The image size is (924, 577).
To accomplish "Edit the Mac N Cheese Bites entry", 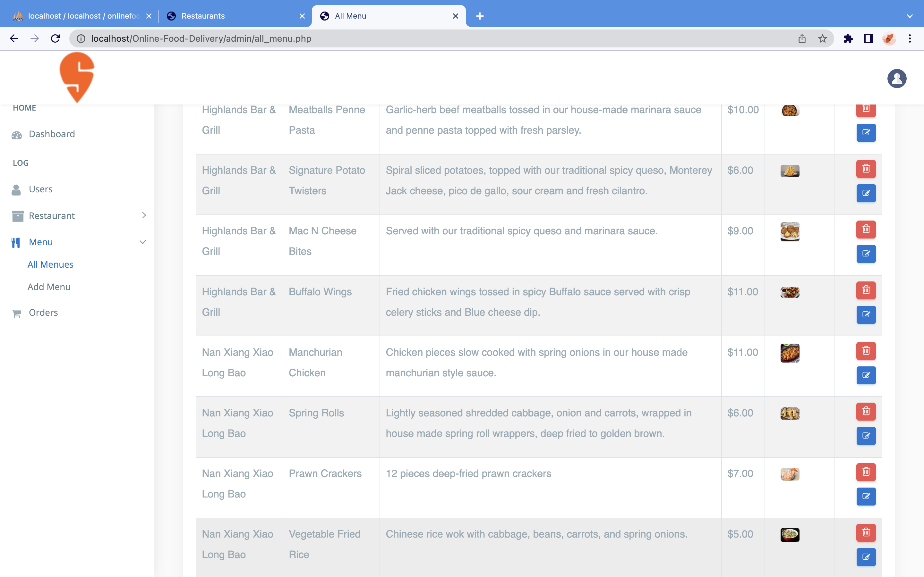I will coord(866,254).
